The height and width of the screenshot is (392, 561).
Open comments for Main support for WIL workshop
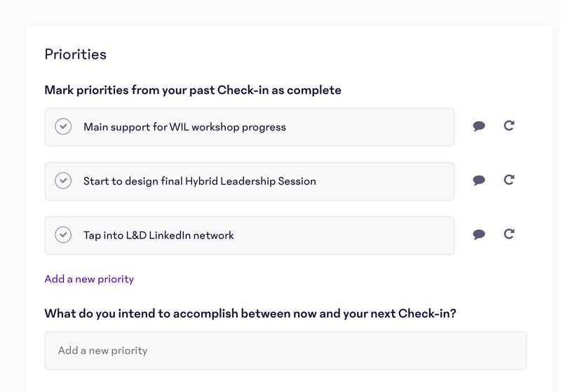pyautogui.click(x=479, y=126)
